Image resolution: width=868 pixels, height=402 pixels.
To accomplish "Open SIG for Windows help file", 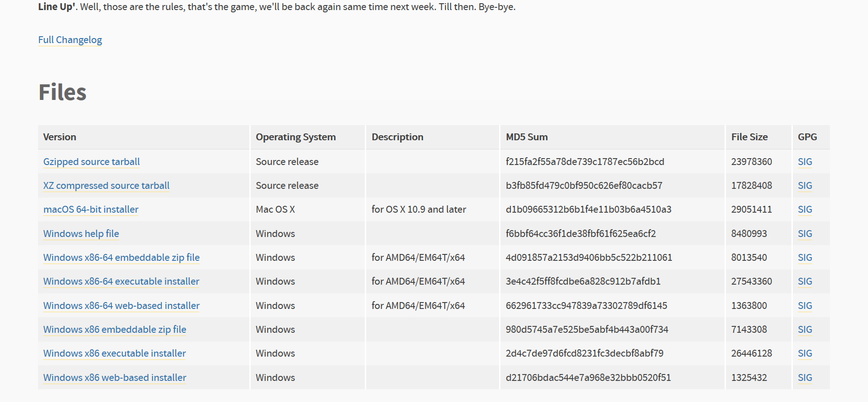I will point(805,234).
